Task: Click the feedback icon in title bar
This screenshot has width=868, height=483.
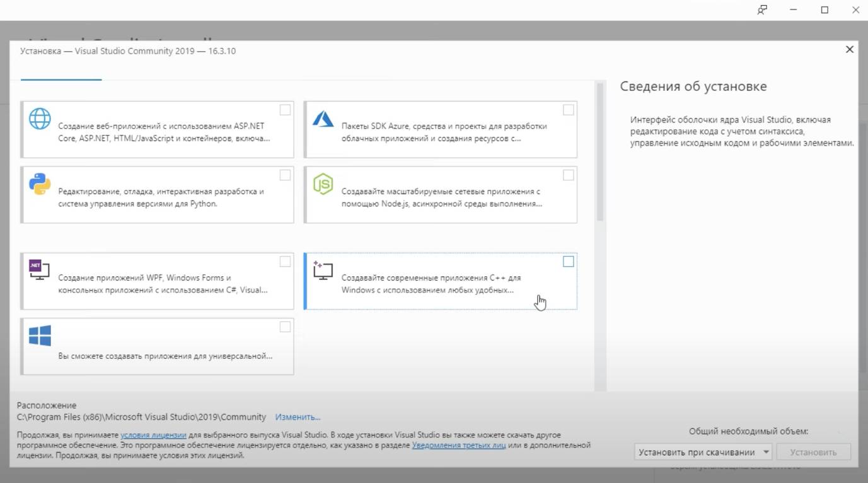Action: (762, 9)
